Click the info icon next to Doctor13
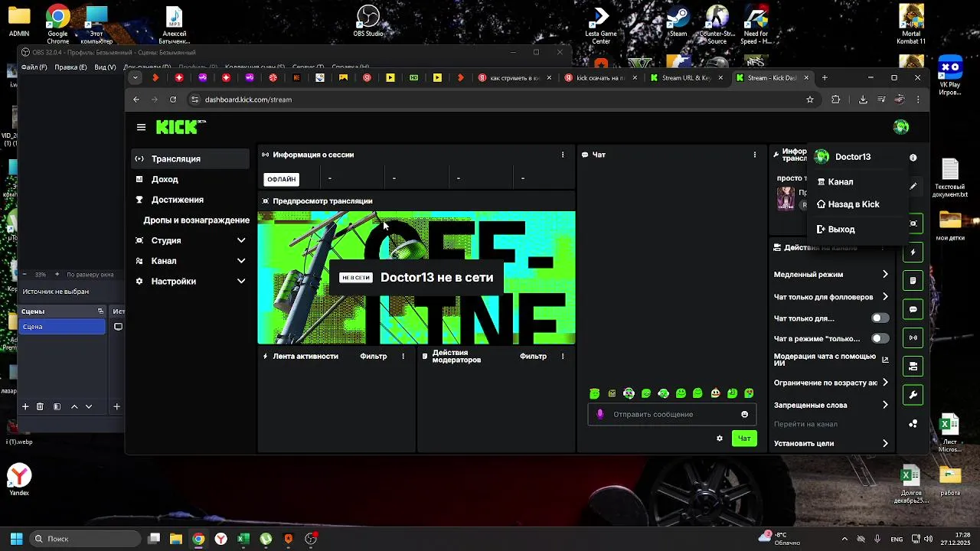Image resolution: width=980 pixels, height=551 pixels. (913, 157)
